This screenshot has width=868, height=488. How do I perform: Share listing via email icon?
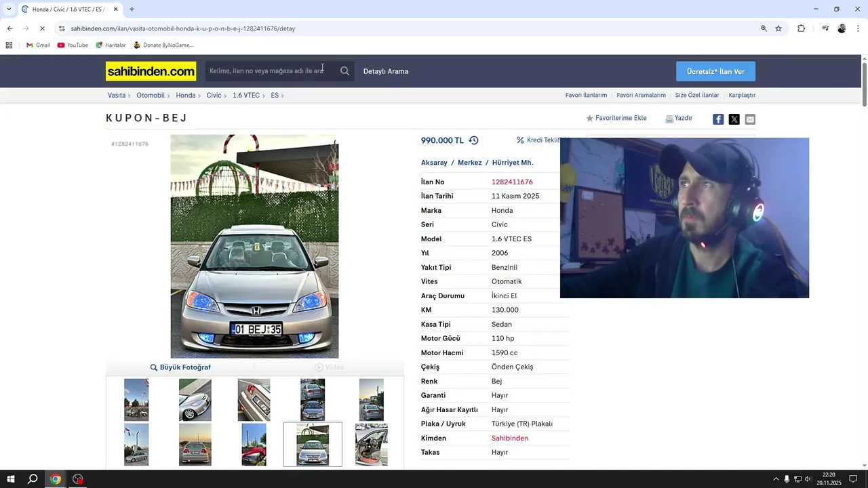[x=750, y=119]
